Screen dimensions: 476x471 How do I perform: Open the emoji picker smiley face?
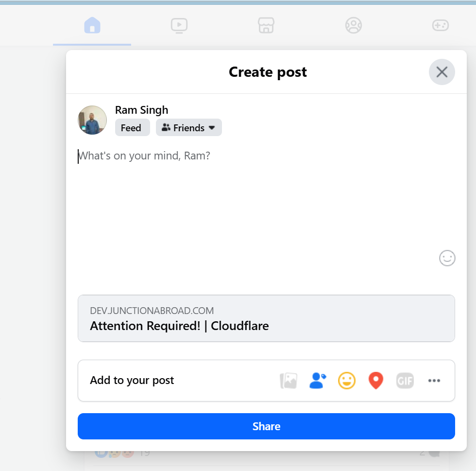click(x=447, y=258)
